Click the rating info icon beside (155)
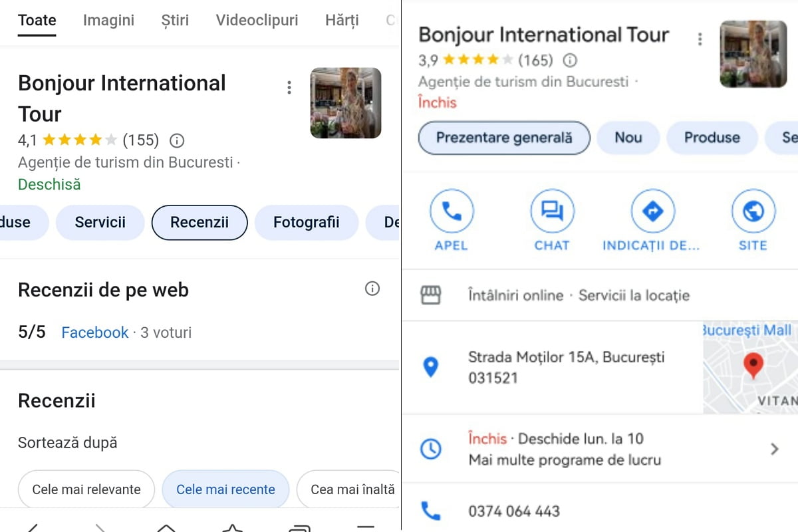 coord(177,140)
